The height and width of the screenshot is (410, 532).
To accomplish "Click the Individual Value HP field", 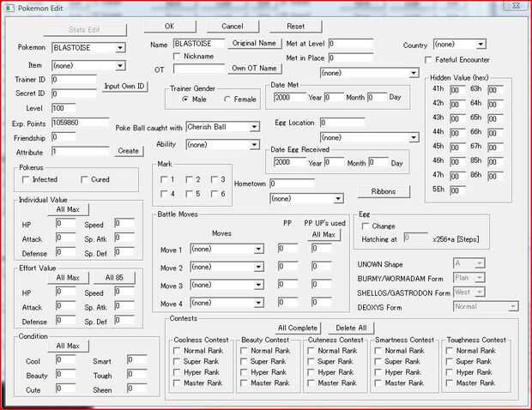I will 65,223.
